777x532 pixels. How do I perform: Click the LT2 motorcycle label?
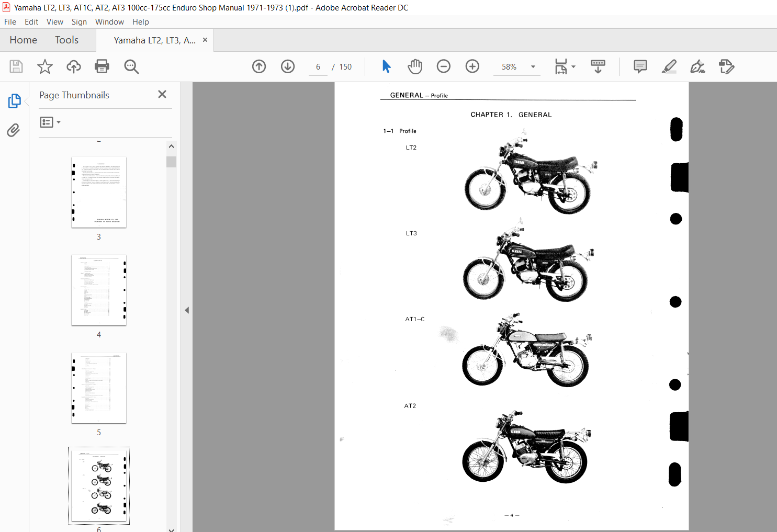411,148
